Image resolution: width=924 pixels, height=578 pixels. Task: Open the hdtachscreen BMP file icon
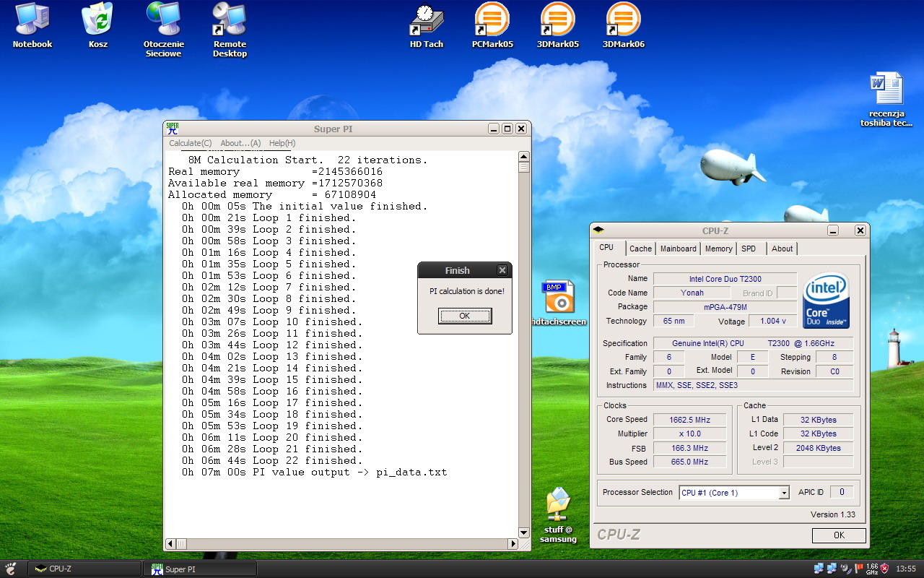click(558, 297)
